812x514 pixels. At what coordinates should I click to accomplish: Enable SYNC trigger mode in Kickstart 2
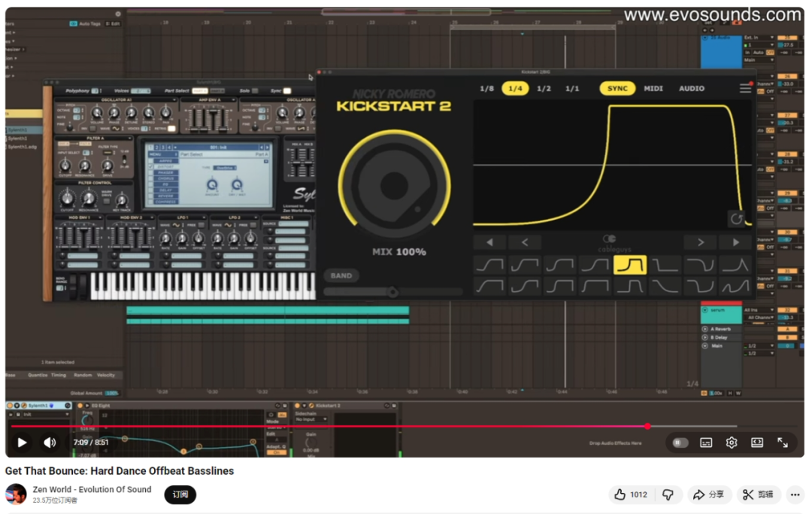click(x=617, y=89)
